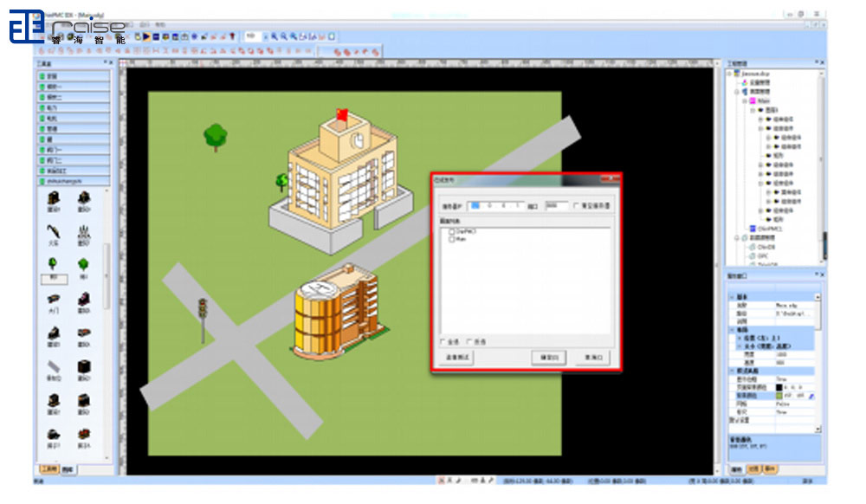Select the Main page in project tree
This screenshot has height=504, width=866.
[x=763, y=101]
